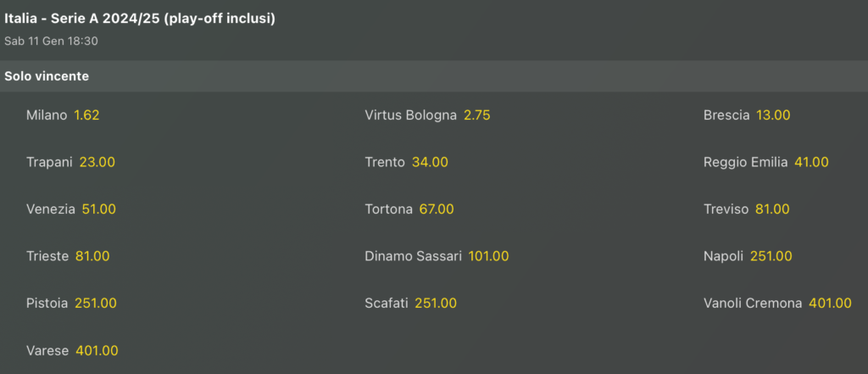Select Trento odds 34.00
The image size is (868, 374).
coord(430,162)
